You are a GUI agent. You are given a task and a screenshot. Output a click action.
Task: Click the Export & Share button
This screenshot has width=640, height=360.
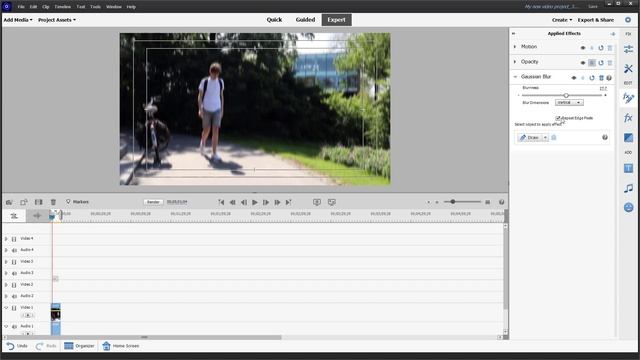tap(596, 20)
